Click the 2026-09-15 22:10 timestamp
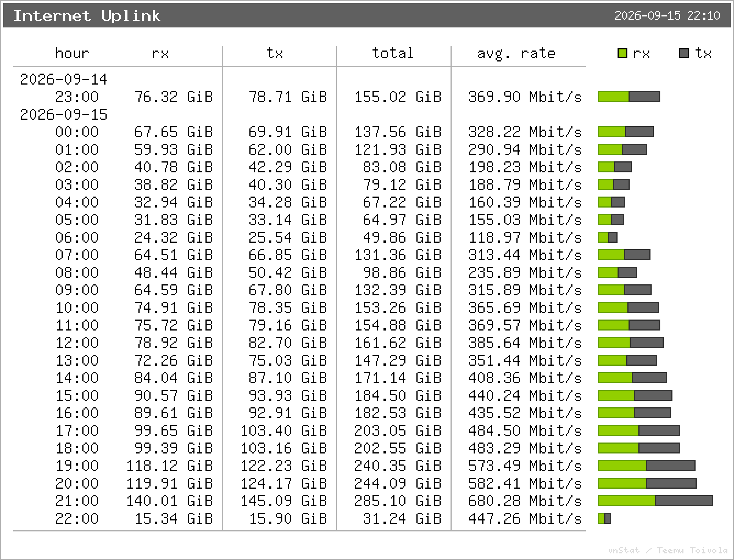Viewport: 734px width, 560px height. [667, 16]
